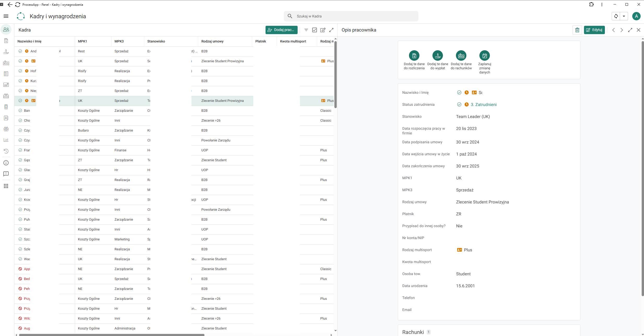Go to next employee with right chevron

click(622, 30)
